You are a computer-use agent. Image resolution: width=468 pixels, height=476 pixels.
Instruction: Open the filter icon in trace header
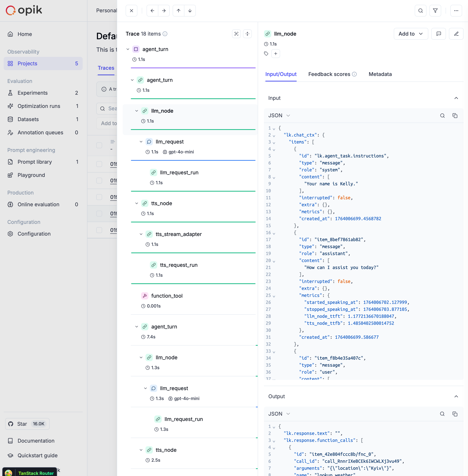[x=435, y=11]
